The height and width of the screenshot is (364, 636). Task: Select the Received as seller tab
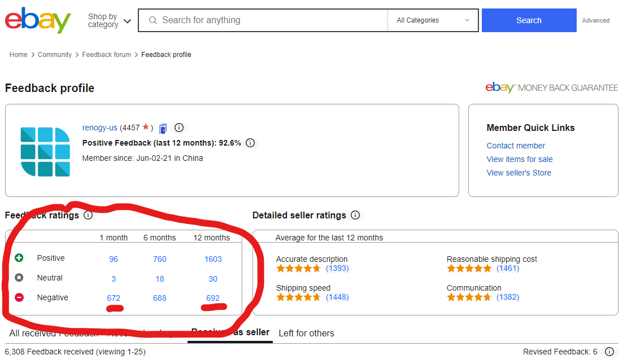tap(230, 332)
